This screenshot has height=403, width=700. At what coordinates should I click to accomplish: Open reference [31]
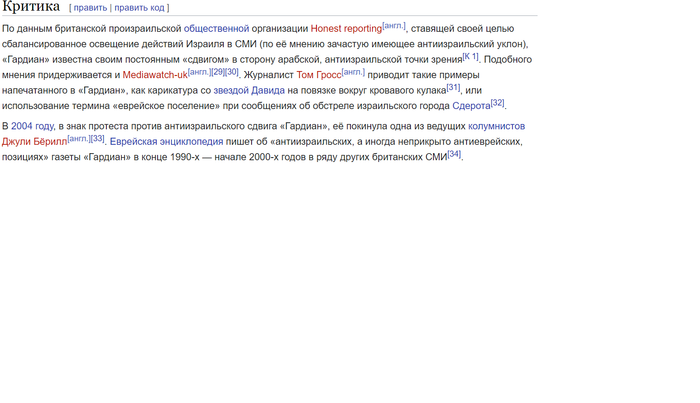point(453,87)
